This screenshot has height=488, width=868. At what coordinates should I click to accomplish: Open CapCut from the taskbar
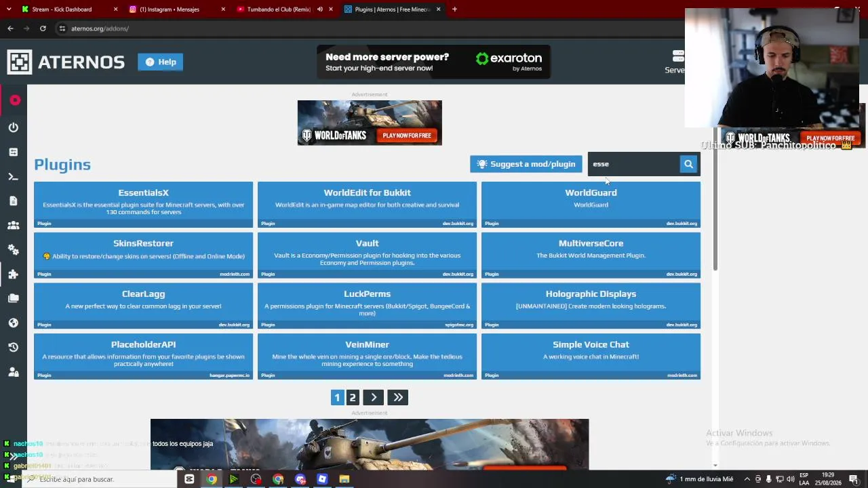pos(189,479)
